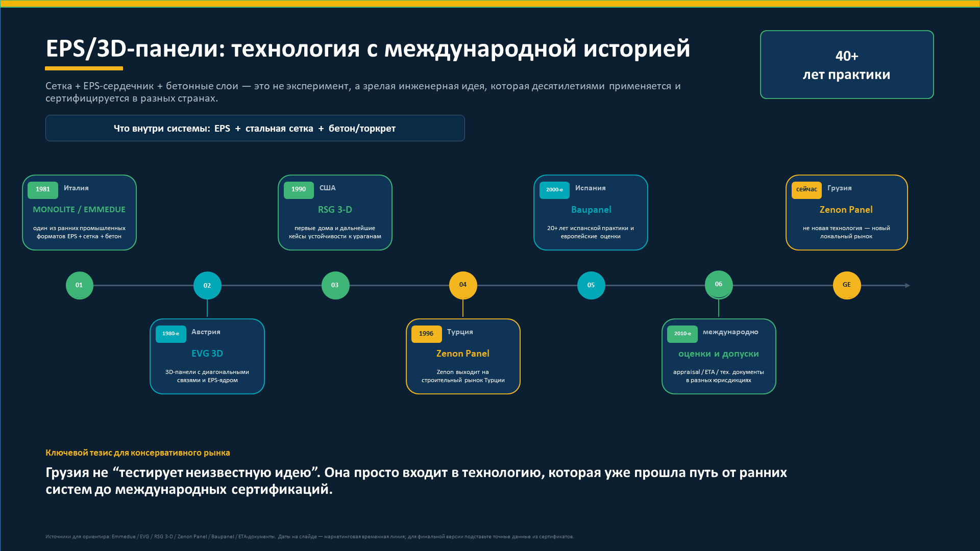Select "Zenon Panel" heading in the Турция card
Screen dimensions: 980x551
pyautogui.click(x=463, y=354)
